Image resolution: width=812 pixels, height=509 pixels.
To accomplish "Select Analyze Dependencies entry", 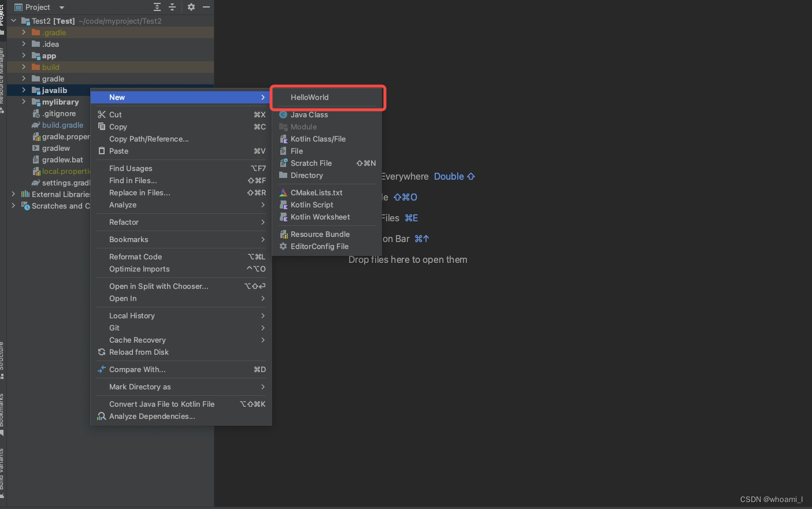I will pos(181,416).
